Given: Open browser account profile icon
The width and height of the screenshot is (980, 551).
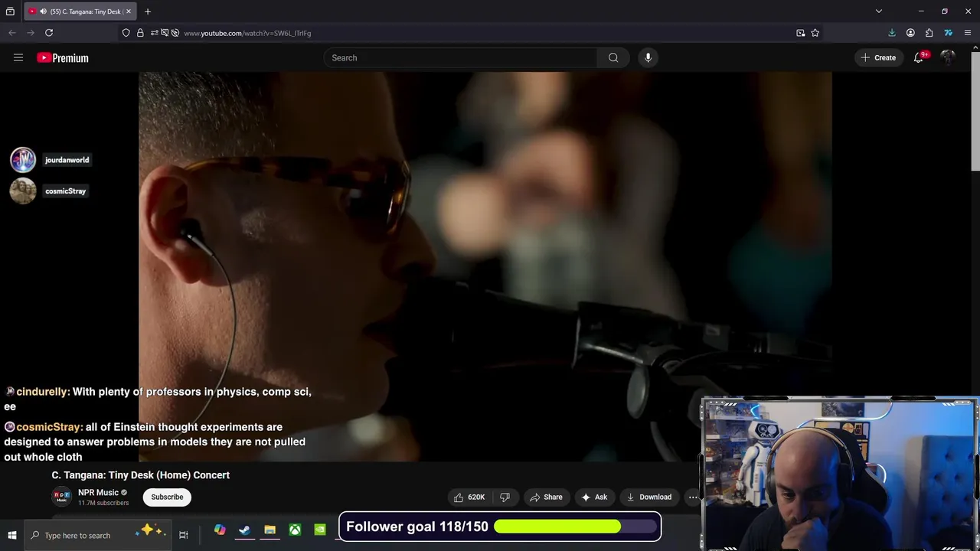Looking at the screenshot, I should coord(910,33).
